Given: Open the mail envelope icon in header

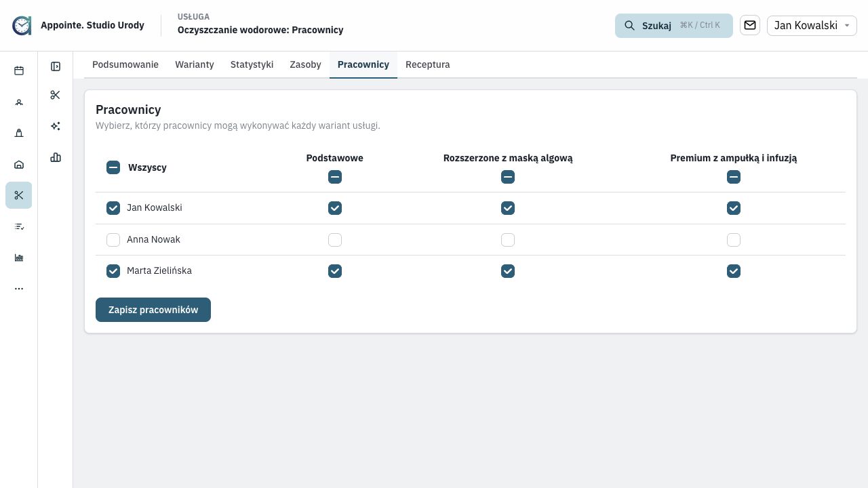Looking at the screenshot, I should pos(750,25).
